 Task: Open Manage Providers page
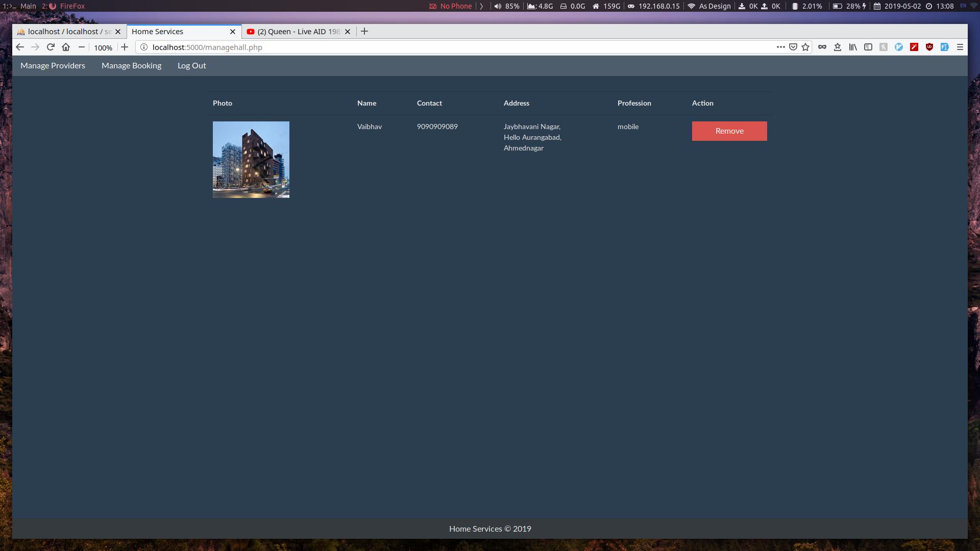pyautogui.click(x=53, y=65)
